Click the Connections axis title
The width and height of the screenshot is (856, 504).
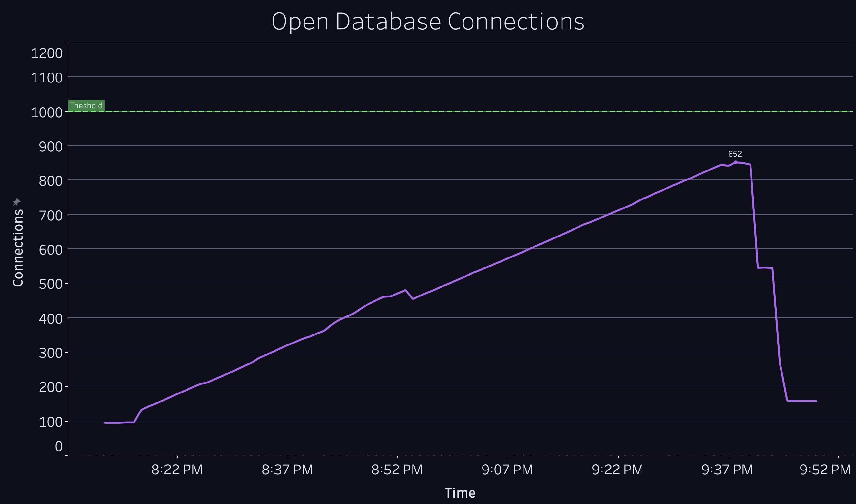(x=18, y=248)
